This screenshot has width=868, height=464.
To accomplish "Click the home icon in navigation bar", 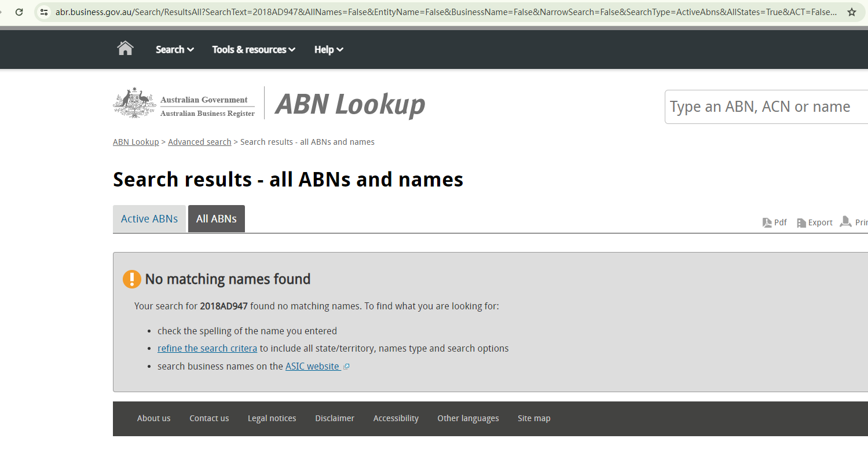I will pos(125,49).
